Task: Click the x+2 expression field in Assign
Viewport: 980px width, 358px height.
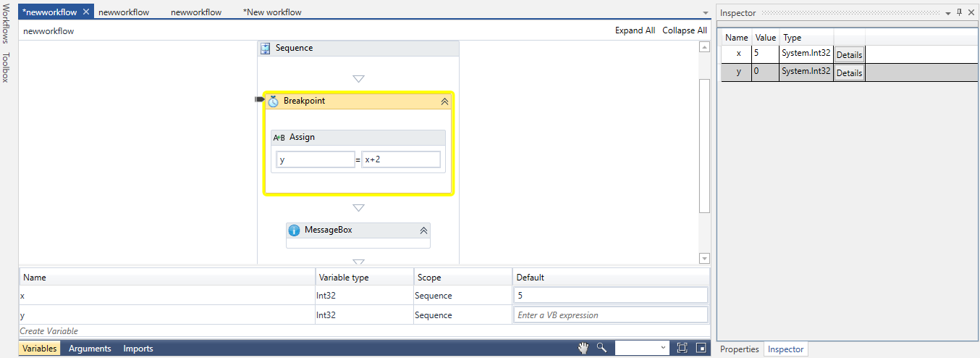Action: (400, 159)
